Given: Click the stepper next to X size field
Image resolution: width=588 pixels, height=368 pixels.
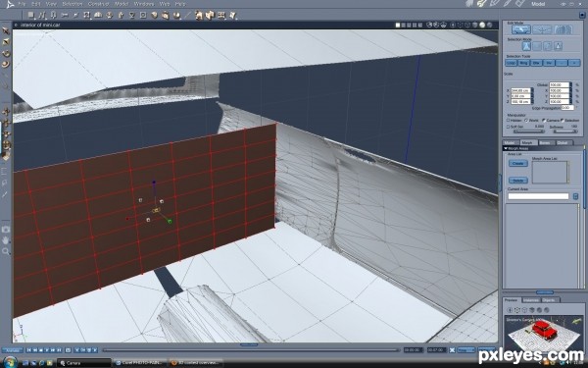Looking at the screenshot, I should click(x=532, y=90).
